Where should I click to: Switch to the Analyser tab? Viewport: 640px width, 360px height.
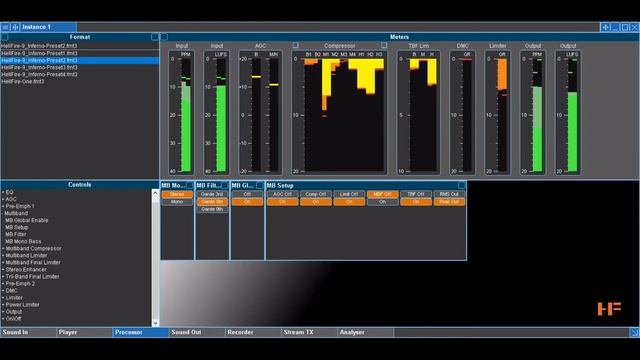tap(366, 332)
